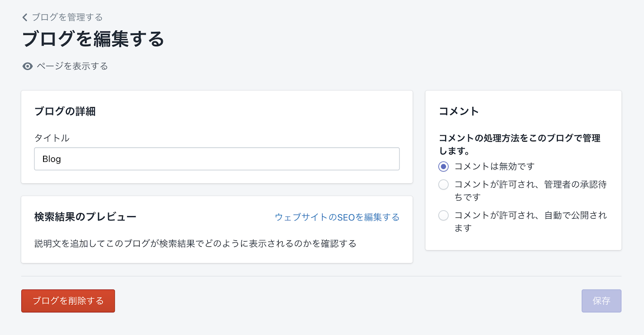Select radio button for 自動で公開 comments
The image size is (644, 335).
pos(444,215)
